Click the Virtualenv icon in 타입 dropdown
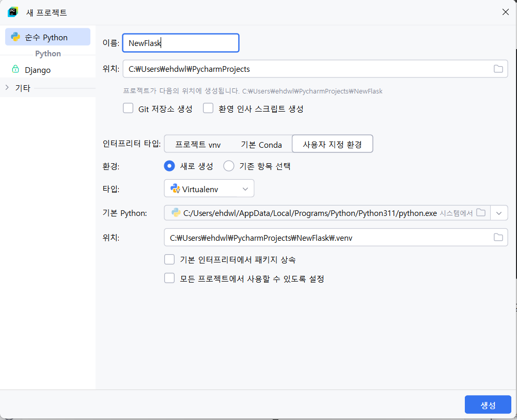Screen dimensions: 517x420 (175, 189)
